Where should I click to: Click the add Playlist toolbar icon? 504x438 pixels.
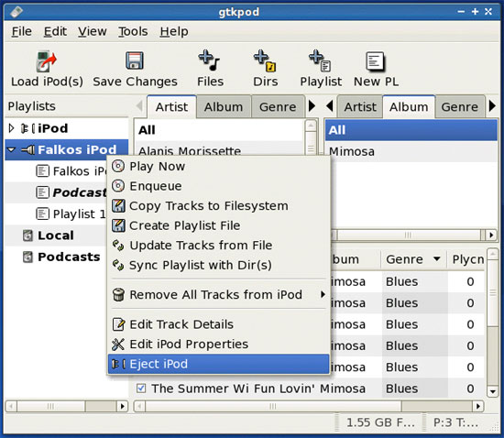[x=320, y=60]
